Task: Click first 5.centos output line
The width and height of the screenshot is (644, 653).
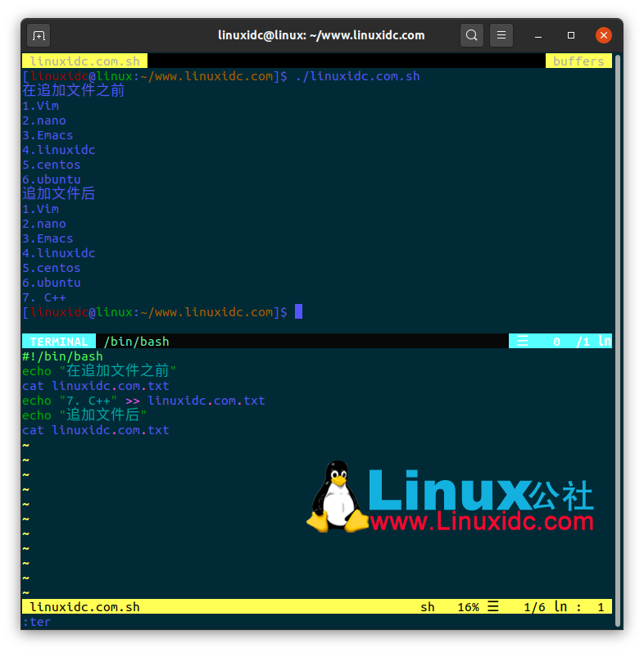Action: point(52,165)
